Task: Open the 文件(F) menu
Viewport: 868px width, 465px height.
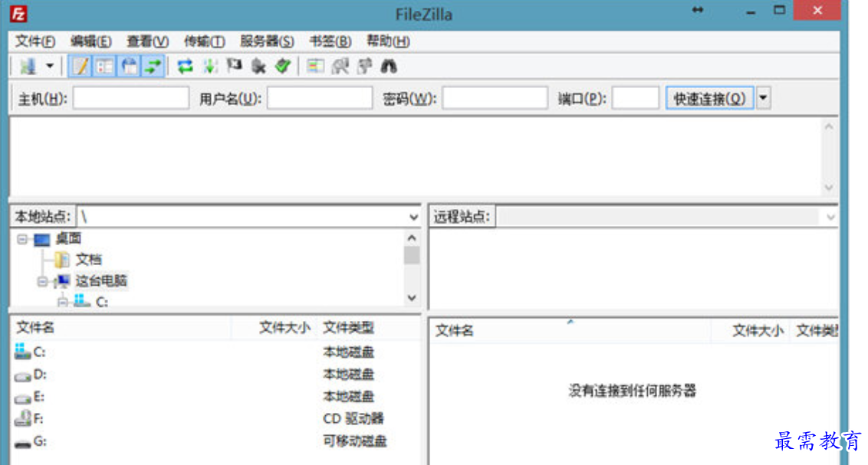Action: click(x=35, y=41)
